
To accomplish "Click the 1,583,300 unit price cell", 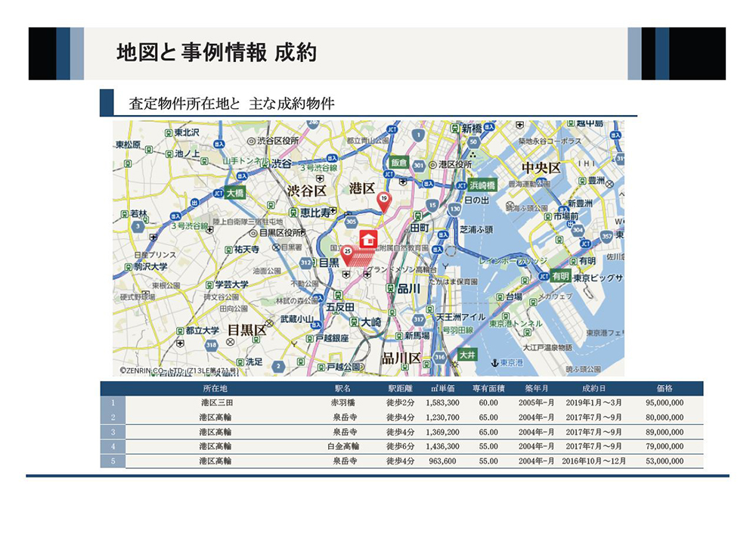I will pyautogui.click(x=442, y=403).
